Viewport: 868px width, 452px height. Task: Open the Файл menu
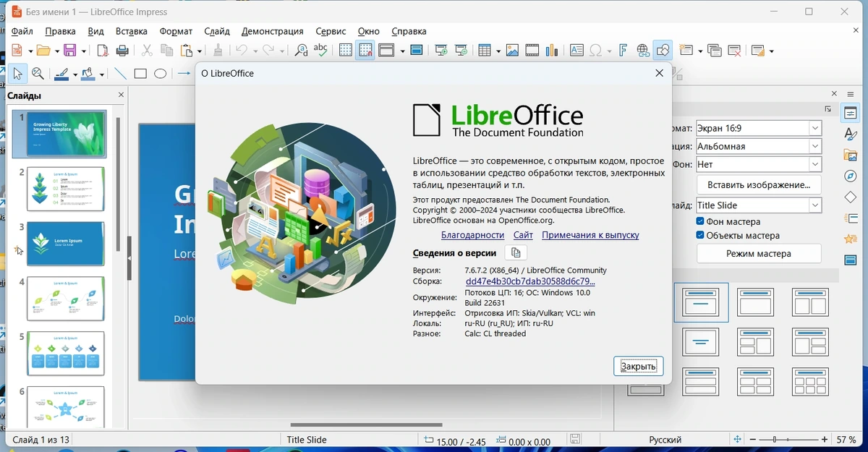coord(22,31)
